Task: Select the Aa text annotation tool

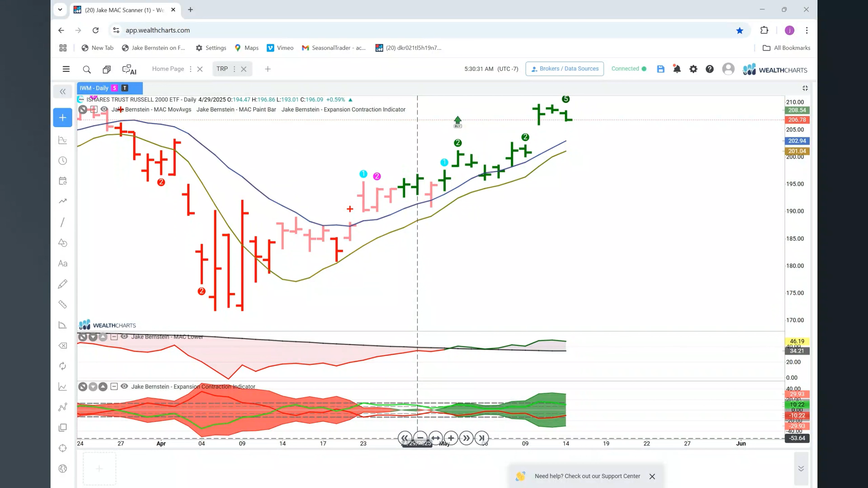Action: (63, 263)
